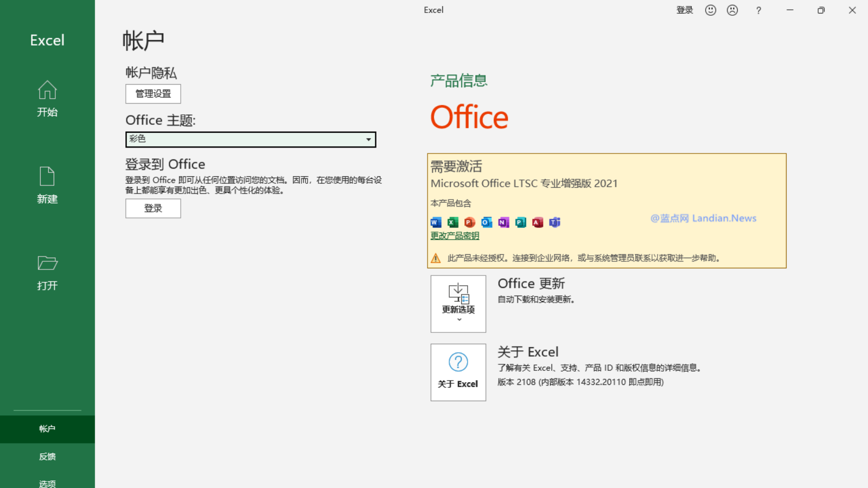Click the 管理设置 privacy button

point(153,94)
